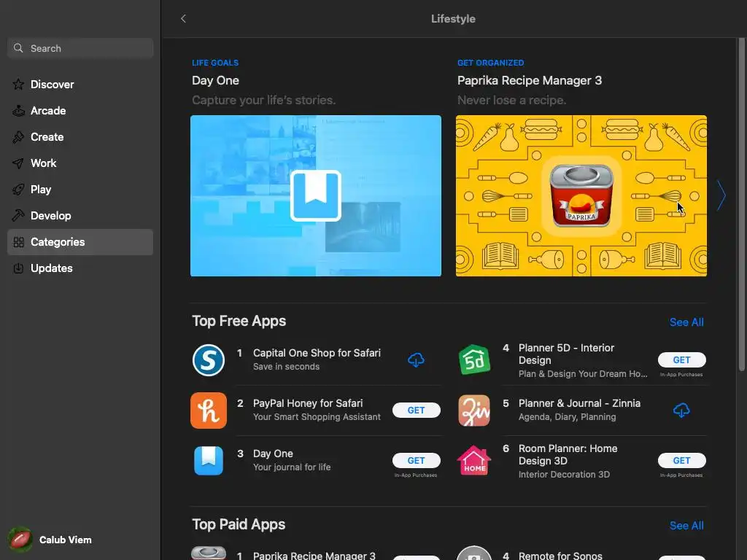Screen dimensions: 747x560
Task: Open Arcade joystick icon in sidebar
Action: pyautogui.click(x=18, y=111)
